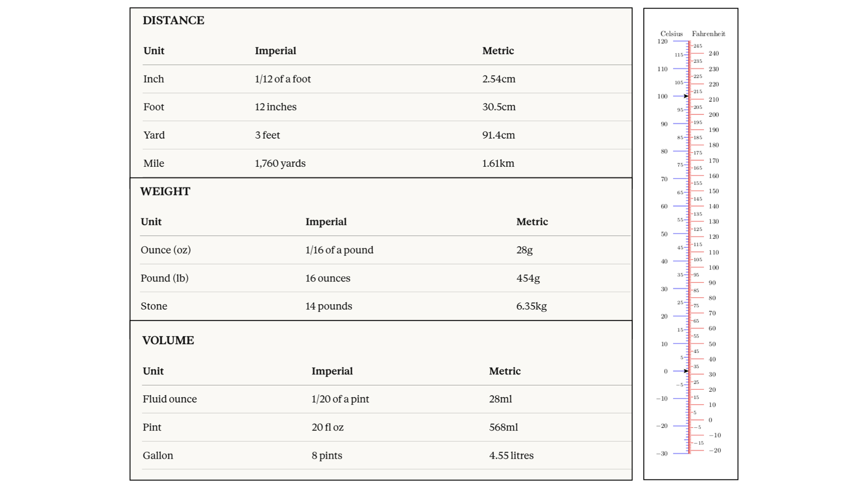The width and height of the screenshot is (868, 488).
Task: Click the Gallon row unit name
Action: (158, 455)
